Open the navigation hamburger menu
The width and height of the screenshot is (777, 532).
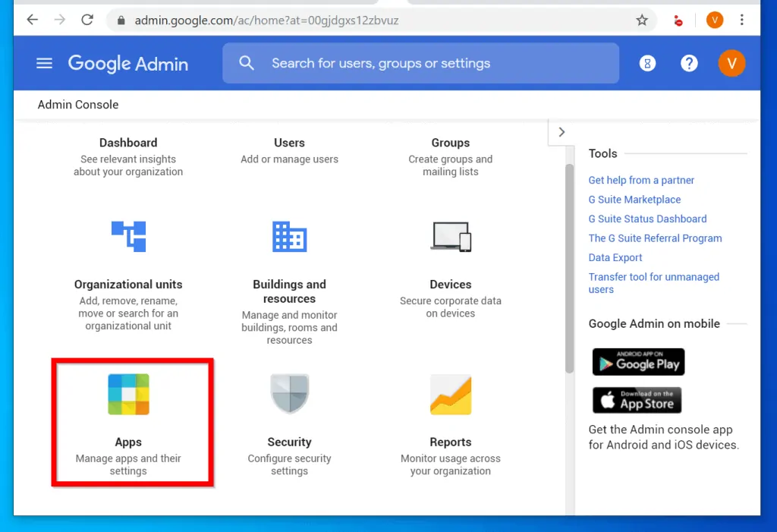tap(44, 63)
